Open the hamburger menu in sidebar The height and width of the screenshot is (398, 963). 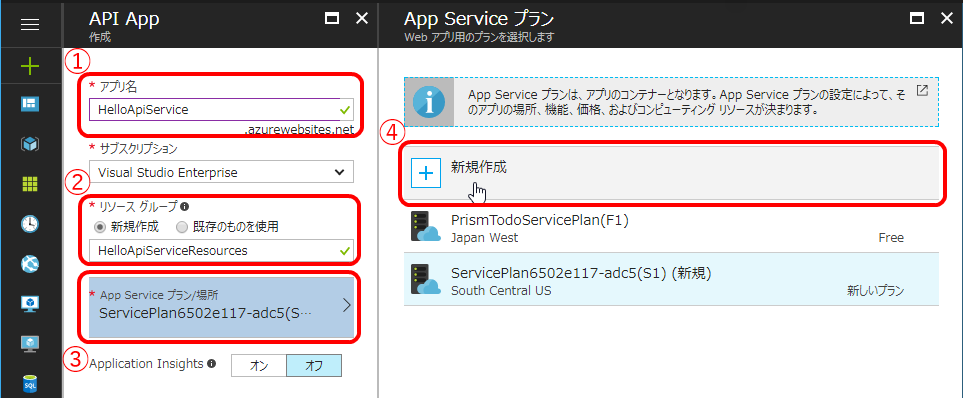[x=30, y=25]
